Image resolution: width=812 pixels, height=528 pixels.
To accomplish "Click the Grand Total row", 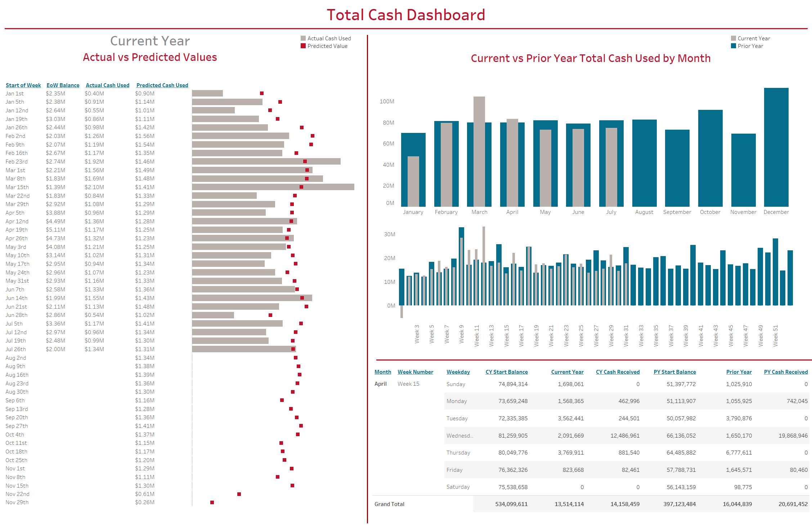I will (389, 504).
